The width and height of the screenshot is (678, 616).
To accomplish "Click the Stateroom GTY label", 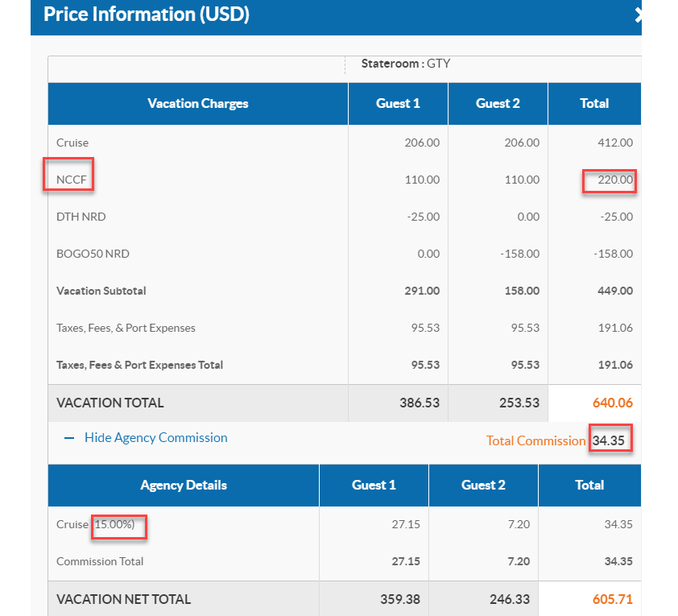I will (405, 64).
